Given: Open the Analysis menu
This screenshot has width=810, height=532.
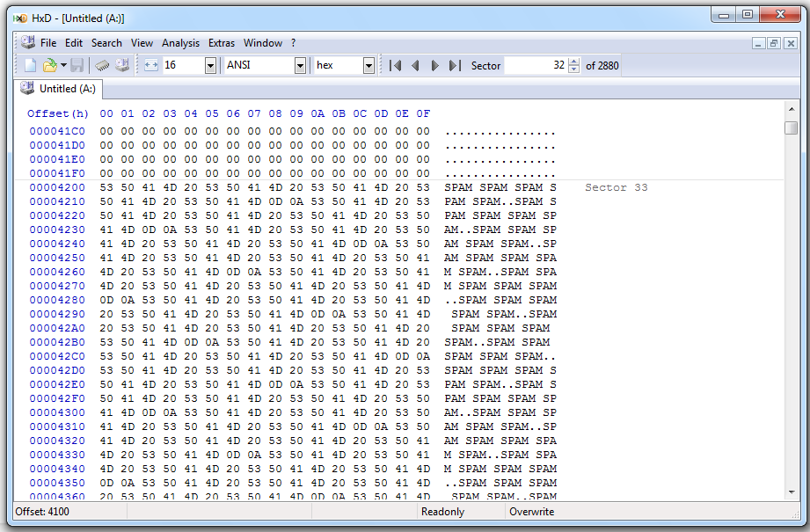Looking at the screenshot, I should pos(180,43).
